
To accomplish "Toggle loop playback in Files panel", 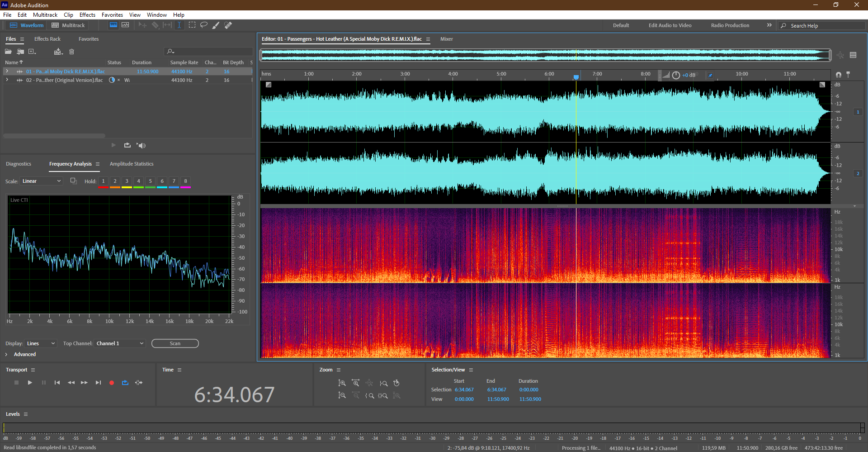I will 127,145.
